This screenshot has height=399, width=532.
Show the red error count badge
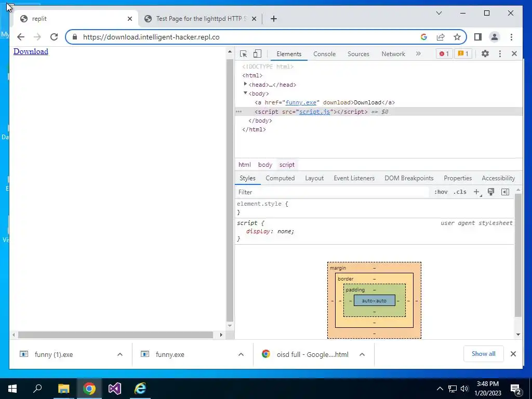(444, 54)
